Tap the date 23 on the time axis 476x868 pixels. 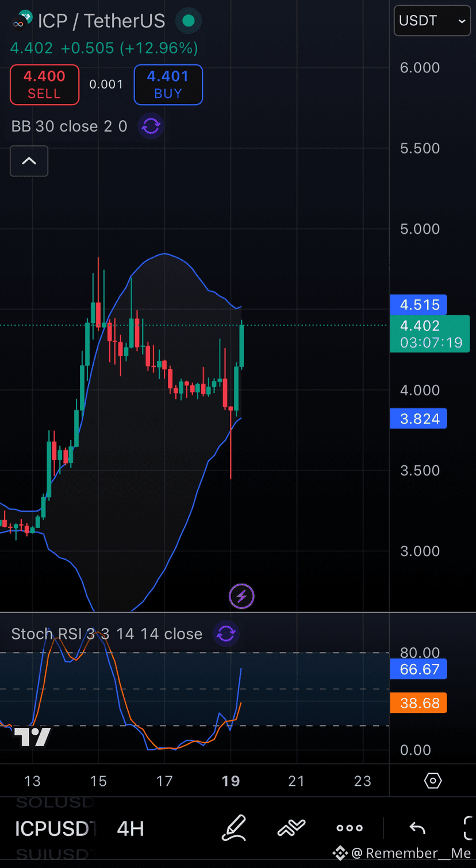tap(363, 781)
